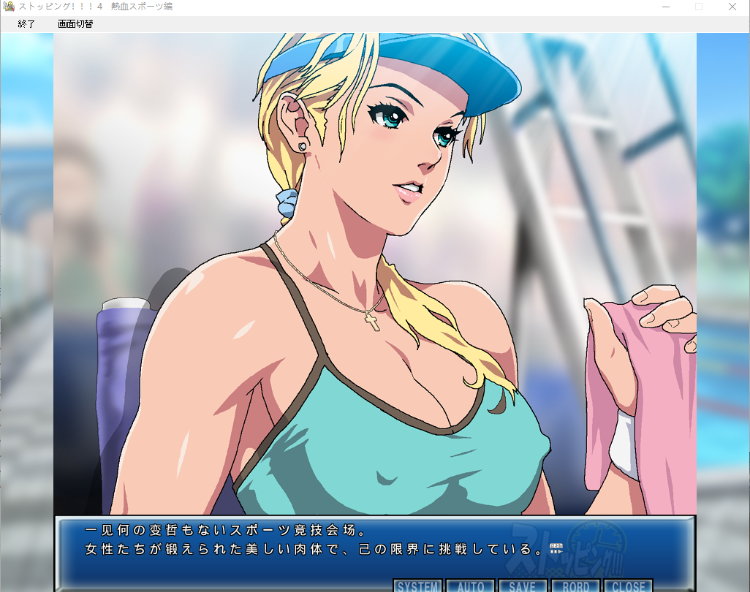Image resolution: width=750 pixels, height=592 pixels.
Task: Click the SYSTEM button
Action: tap(418, 586)
